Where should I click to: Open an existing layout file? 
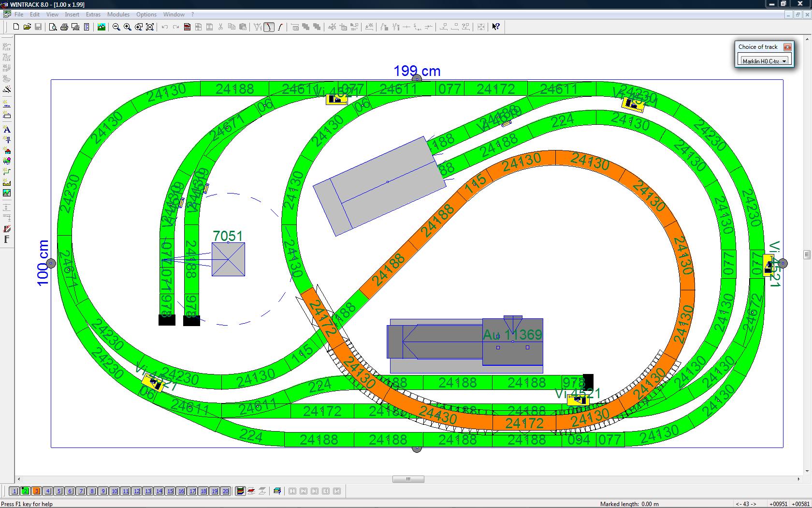tap(27, 27)
